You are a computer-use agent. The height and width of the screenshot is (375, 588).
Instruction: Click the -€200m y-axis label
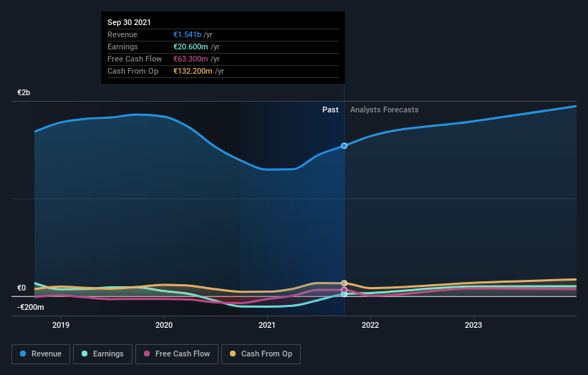pyautogui.click(x=30, y=307)
